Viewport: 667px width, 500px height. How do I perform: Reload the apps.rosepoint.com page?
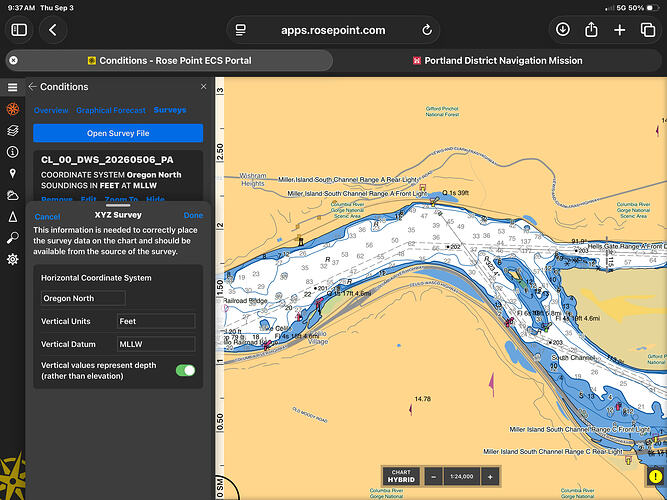[x=427, y=30]
